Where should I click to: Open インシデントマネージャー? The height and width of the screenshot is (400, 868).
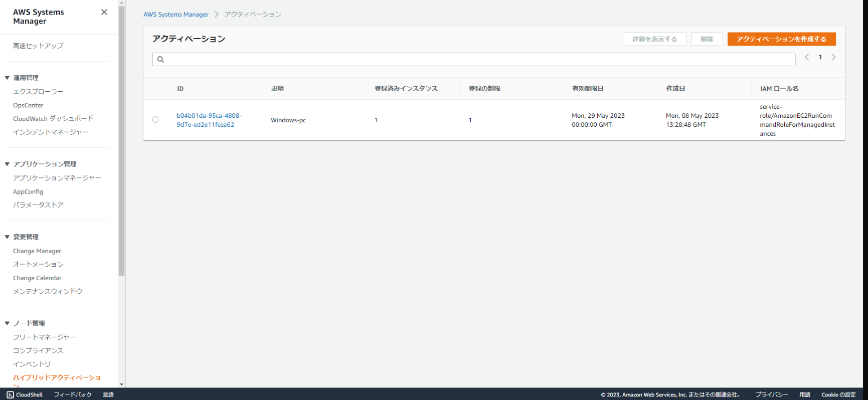click(51, 132)
